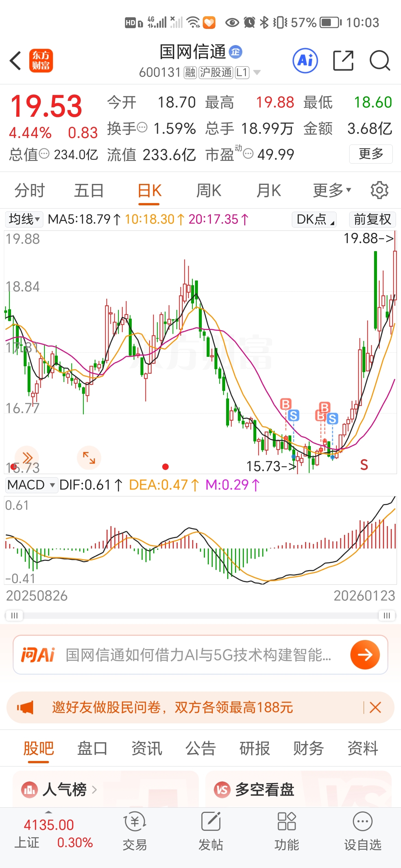Screen dimensions: 401x868
Task: Tap the MACD sub-chart area
Action: [200, 540]
